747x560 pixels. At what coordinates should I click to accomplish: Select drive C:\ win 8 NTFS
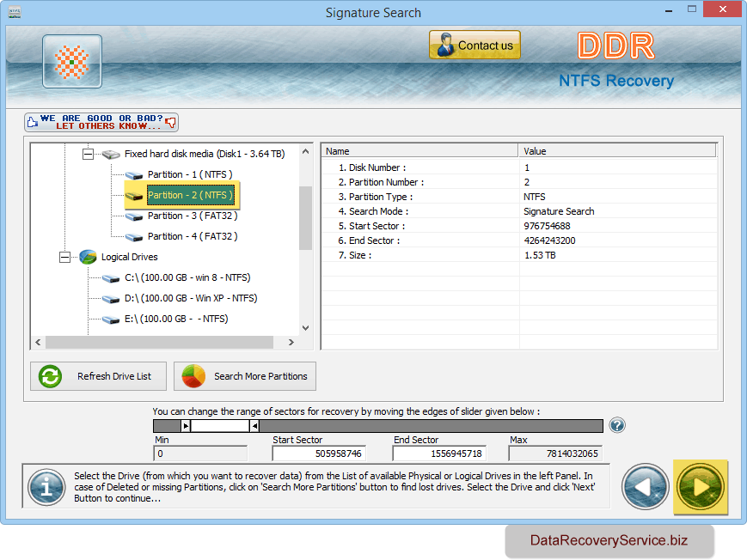tap(187, 277)
